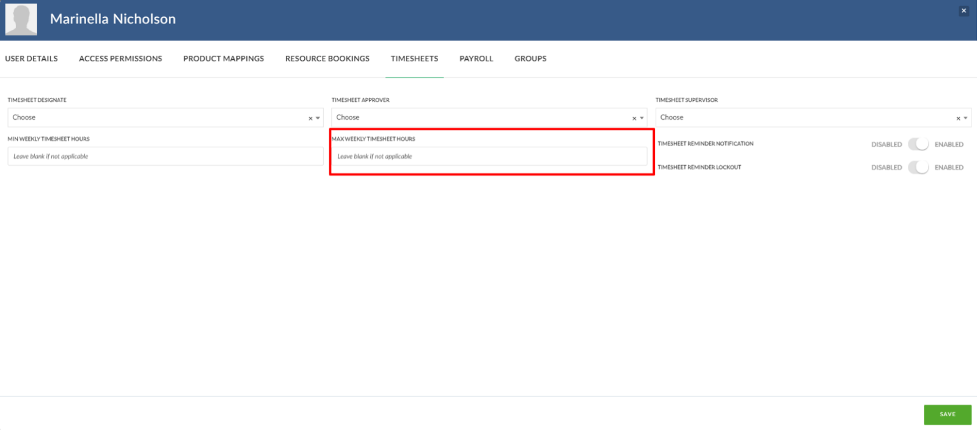
Task: Close the user dialog with the X
Action: tap(964, 10)
